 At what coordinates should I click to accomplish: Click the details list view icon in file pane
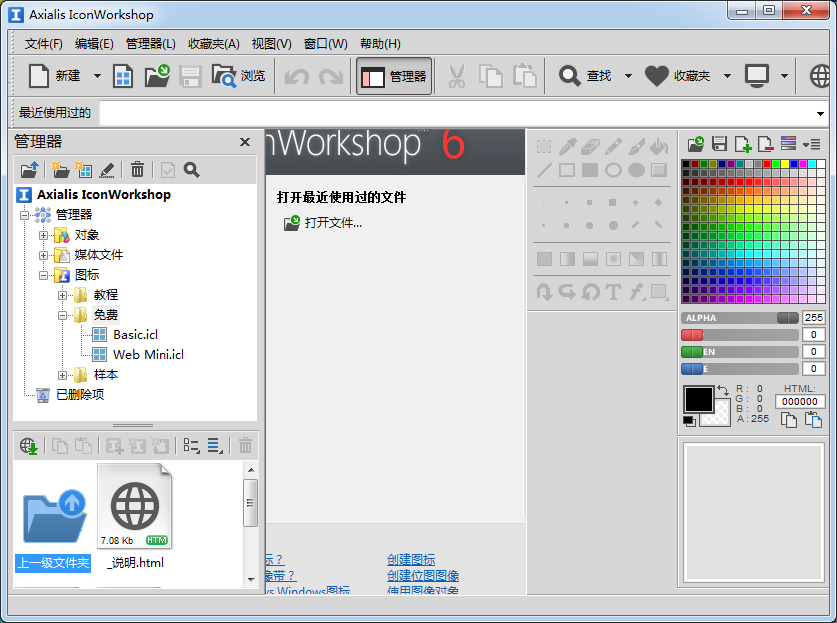pos(215,446)
